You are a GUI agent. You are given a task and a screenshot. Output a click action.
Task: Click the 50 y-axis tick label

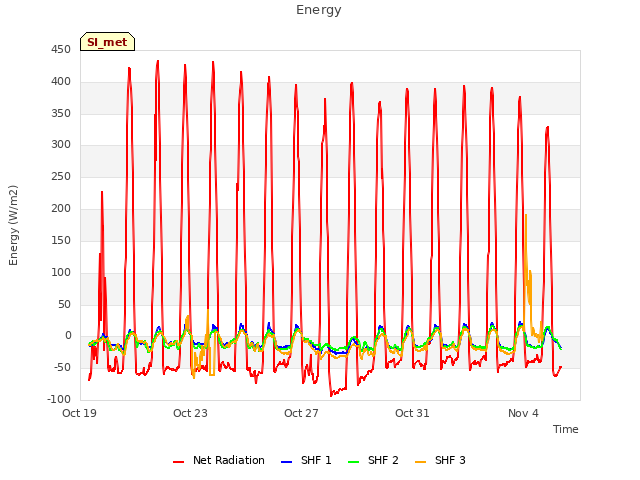[64, 304]
